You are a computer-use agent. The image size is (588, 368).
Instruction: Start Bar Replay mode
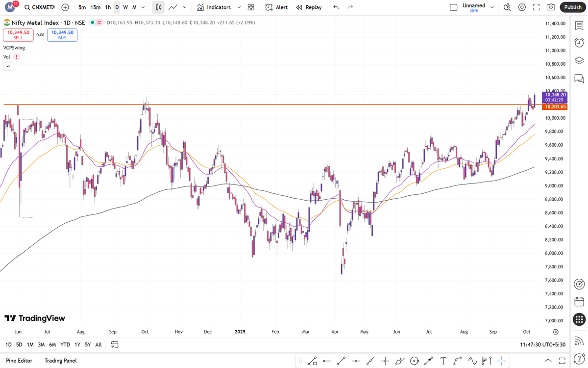[309, 7]
